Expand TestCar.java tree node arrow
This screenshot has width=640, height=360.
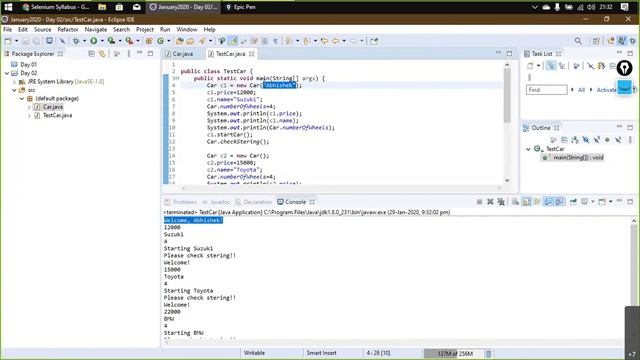[x=29, y=116]
